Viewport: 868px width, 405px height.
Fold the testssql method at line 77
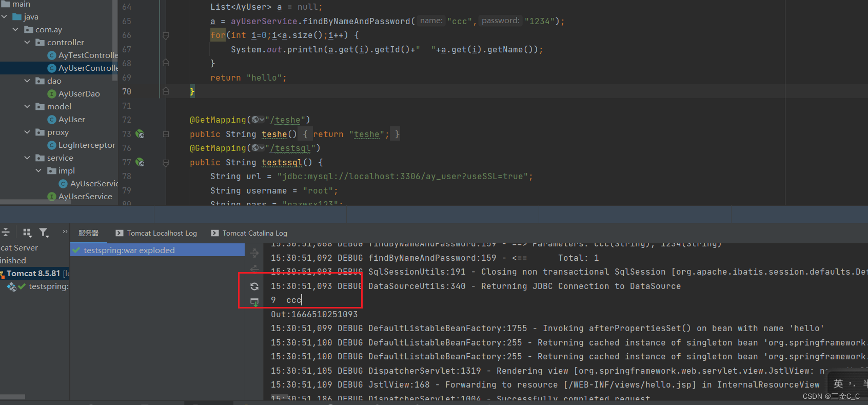coord(166,162)
